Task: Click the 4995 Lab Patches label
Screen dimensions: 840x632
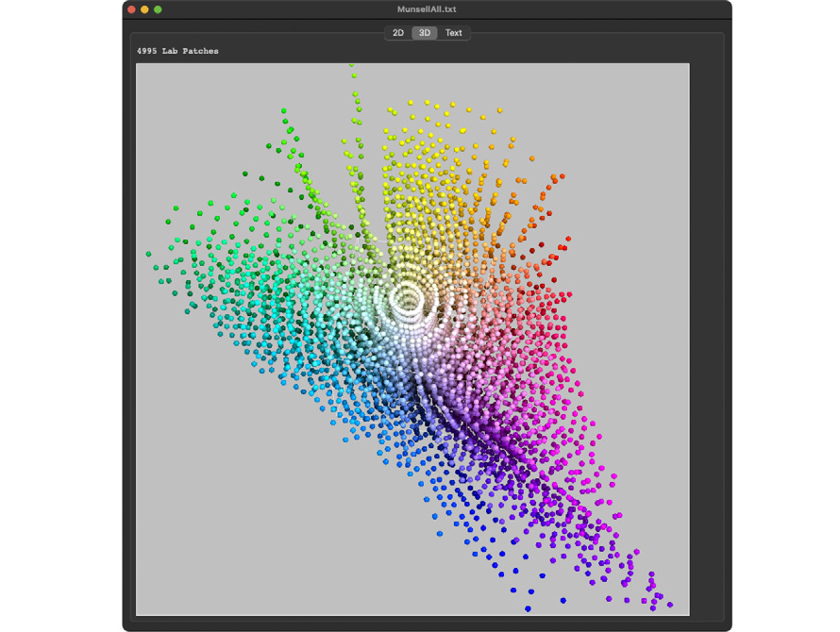Action: (x=177, y=51)
